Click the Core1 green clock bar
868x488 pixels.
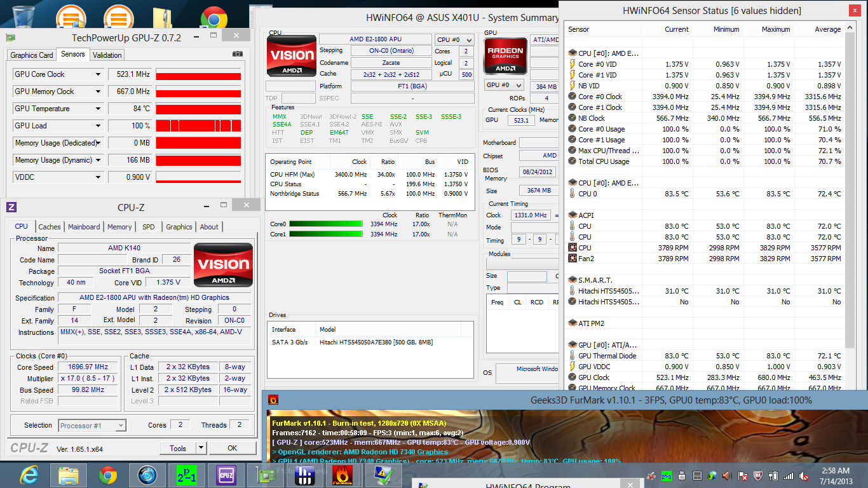tap(325, 234)
